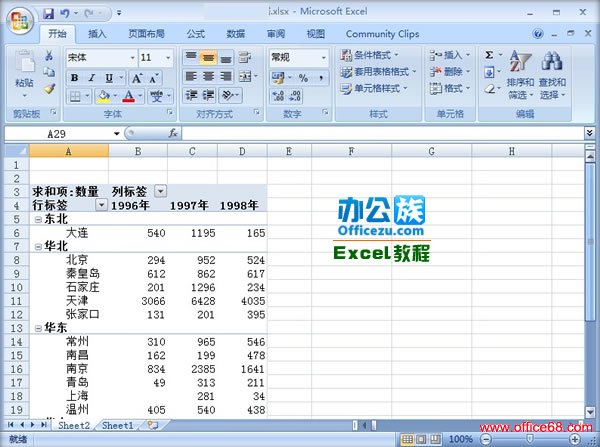Toggle middle vertical alignment
The image size is (600, 447).
point(208,57)
